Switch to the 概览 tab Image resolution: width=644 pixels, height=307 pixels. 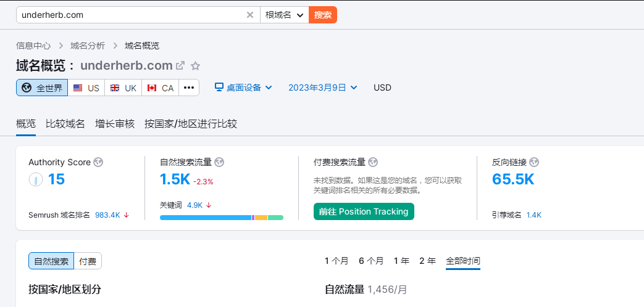pyautogui.click(x=26, y=124)
